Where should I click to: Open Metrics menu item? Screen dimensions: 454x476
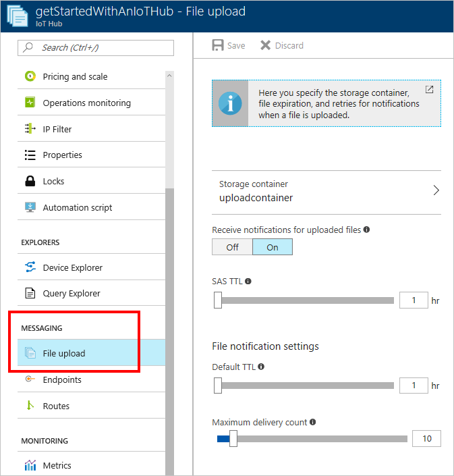coord(91,465)
